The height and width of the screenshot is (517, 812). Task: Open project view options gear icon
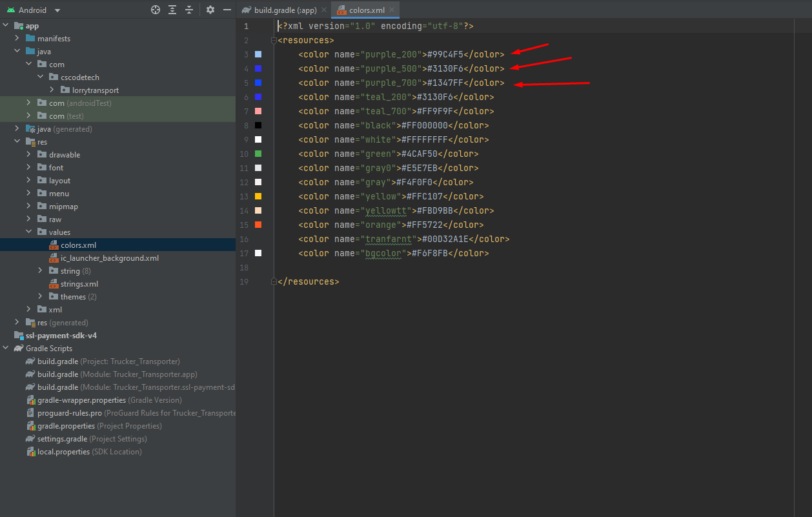click(210, 10)
